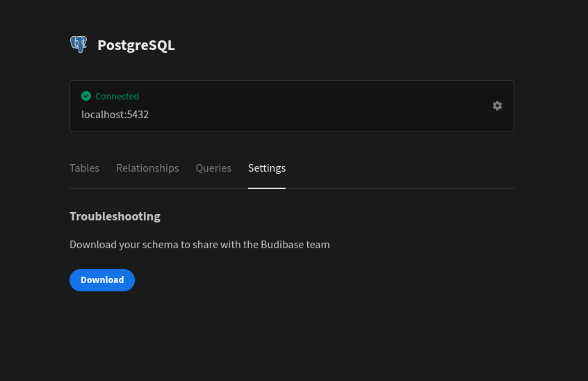
Task: Click the Troubleshooting section heading
Action: pos(115,216)
